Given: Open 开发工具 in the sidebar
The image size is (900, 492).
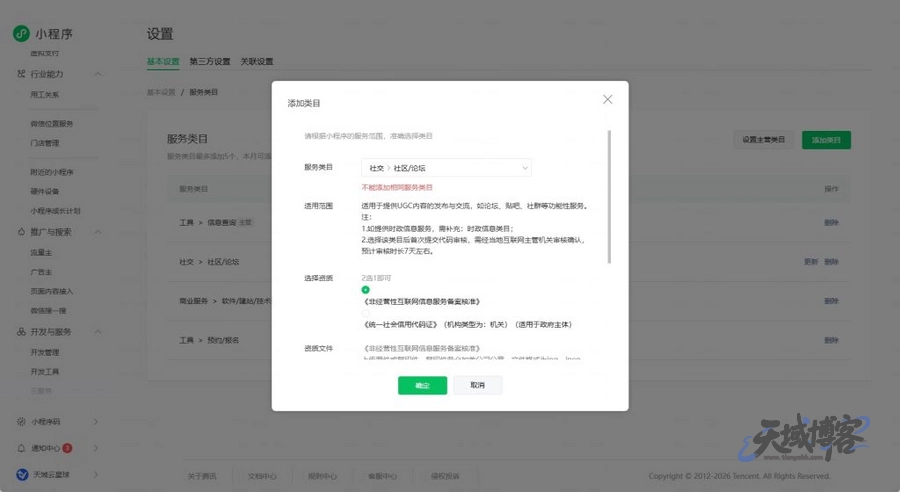Looking at the screenshot, I should point(45,371).
